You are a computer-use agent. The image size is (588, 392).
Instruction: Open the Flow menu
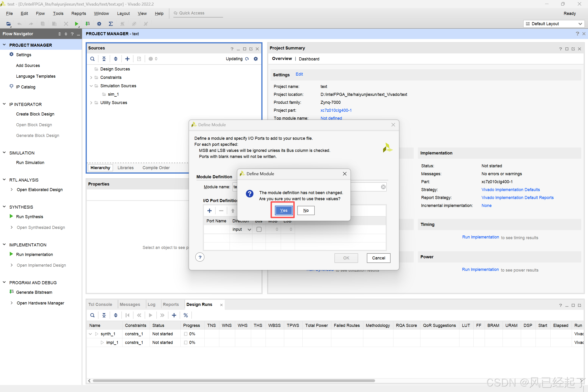(x=40, y=14)
